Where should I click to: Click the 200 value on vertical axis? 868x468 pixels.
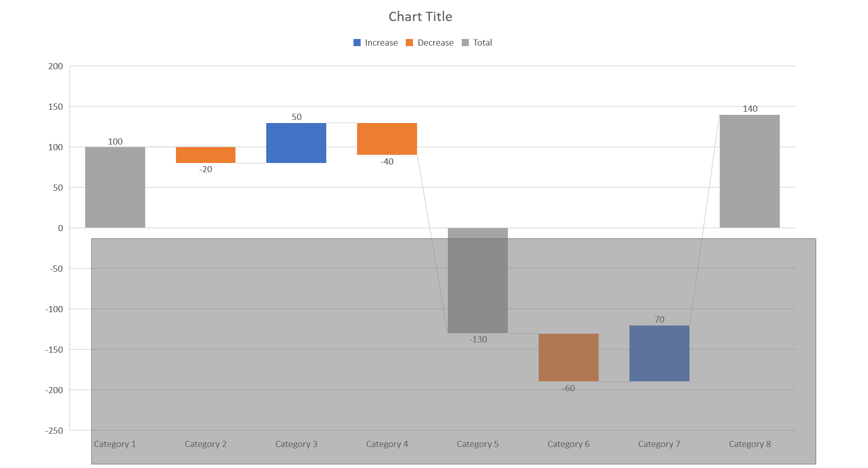point(55,66)
